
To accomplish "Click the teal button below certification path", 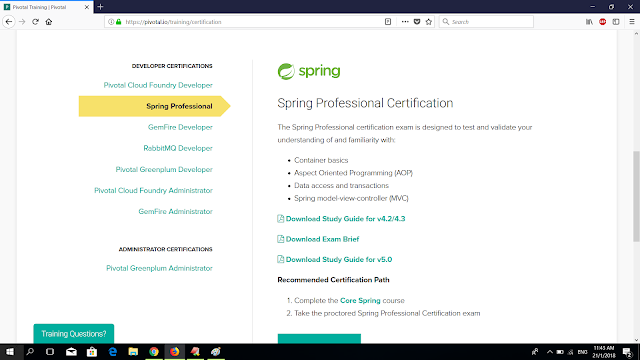I will (319, 339).
